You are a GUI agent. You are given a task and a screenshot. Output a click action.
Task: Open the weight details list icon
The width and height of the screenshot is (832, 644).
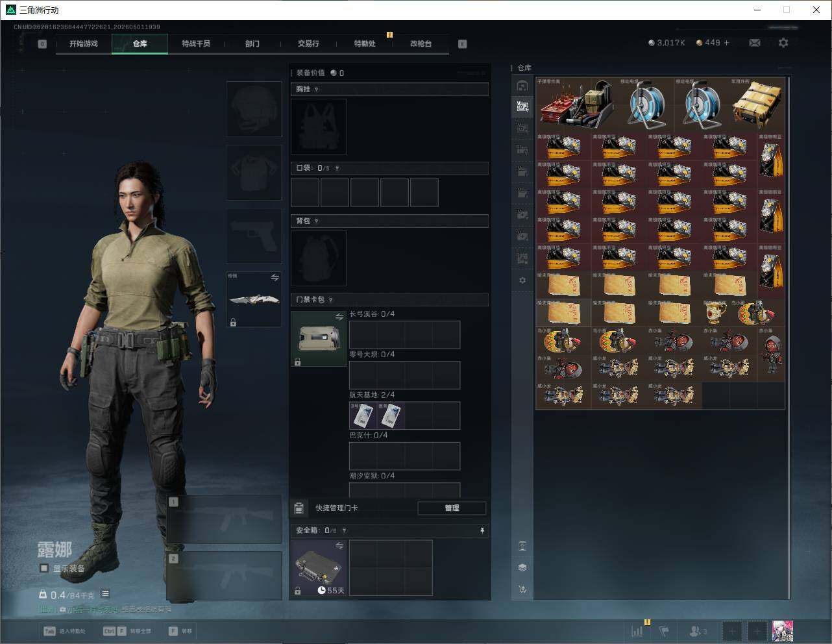105,594
